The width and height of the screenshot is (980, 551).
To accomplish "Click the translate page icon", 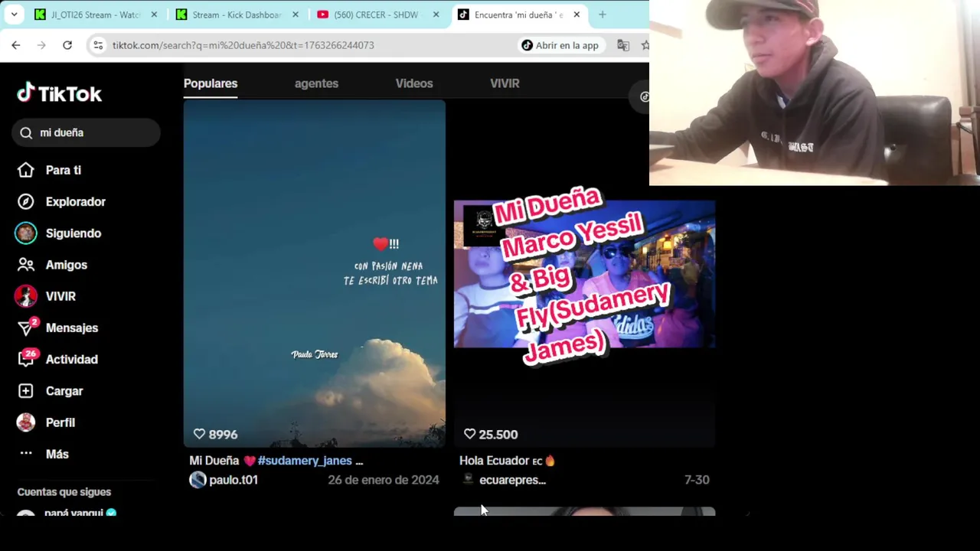I will [x=623, y=45].
